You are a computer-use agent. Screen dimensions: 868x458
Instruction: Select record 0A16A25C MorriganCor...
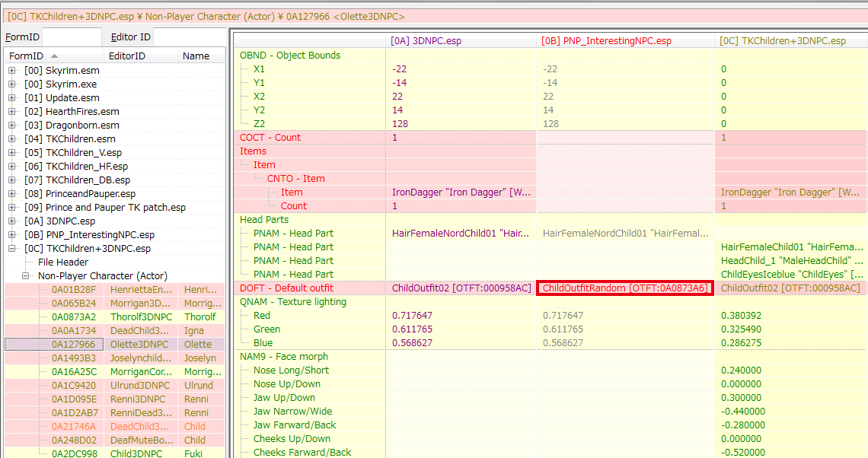(x=114, y=372)
